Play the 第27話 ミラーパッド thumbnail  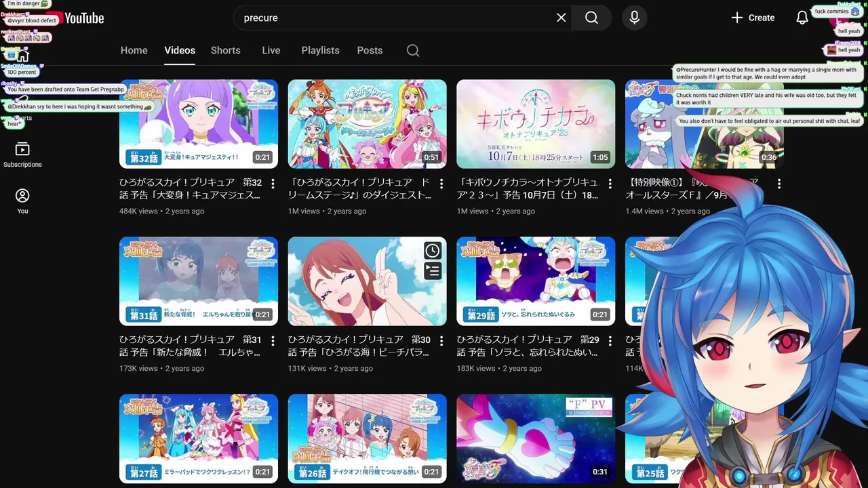(199, 439)
